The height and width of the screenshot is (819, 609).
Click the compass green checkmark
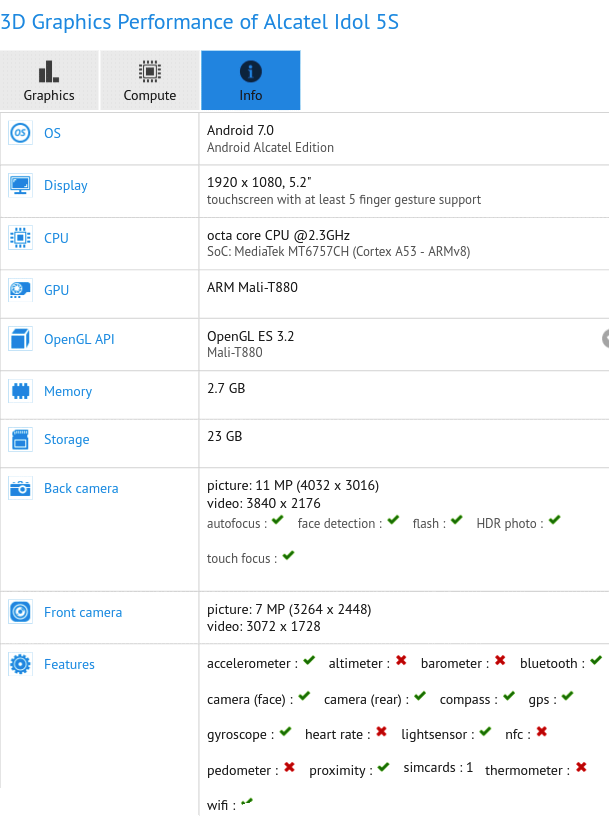[509, 696]
